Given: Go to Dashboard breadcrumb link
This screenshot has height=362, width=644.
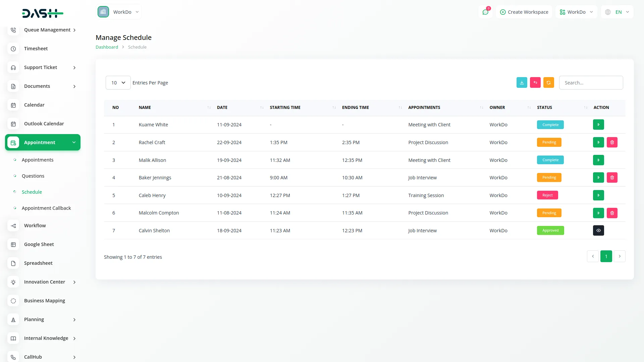Looking at the screenshot, I should click(107, 47).
